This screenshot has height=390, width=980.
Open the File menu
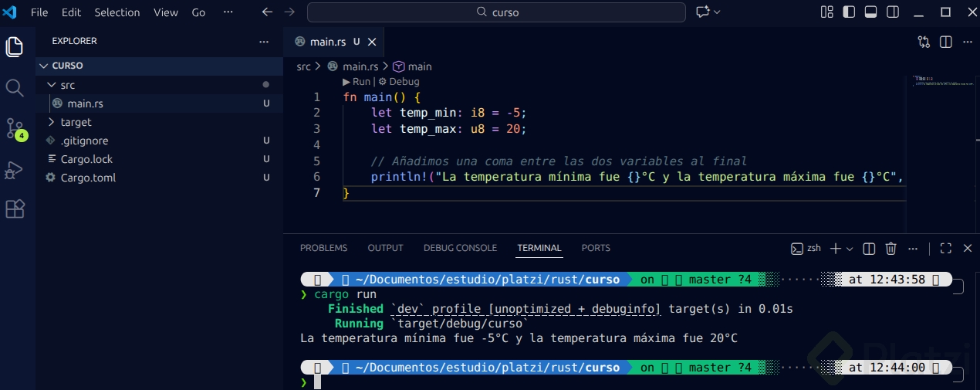[x=39, y=12]
